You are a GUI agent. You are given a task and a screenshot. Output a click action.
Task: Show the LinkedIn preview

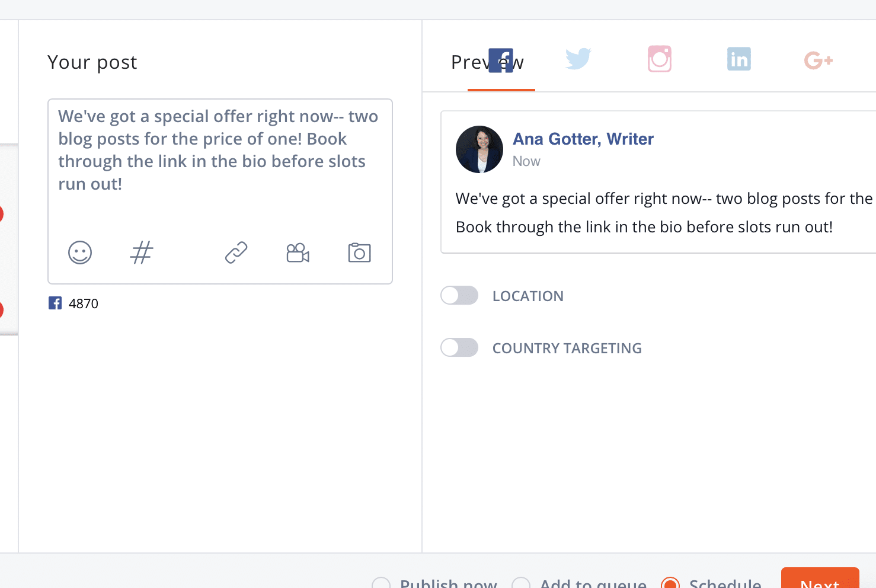[738, 59]
